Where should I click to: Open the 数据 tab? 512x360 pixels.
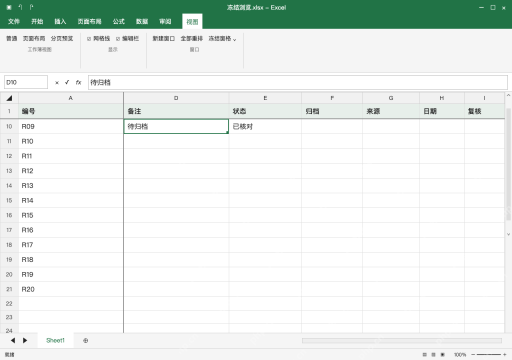coord(142,22)
